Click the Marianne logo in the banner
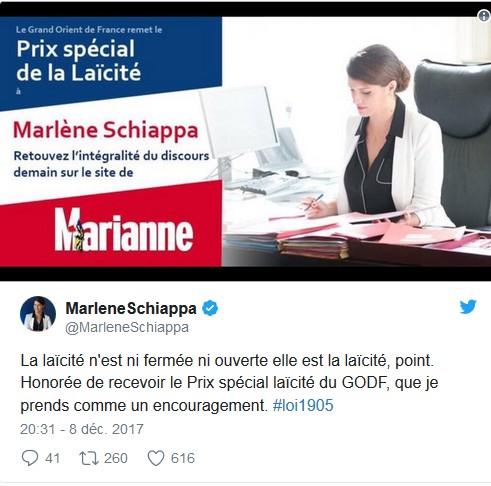The image size is (491, 486). (124, 229)
